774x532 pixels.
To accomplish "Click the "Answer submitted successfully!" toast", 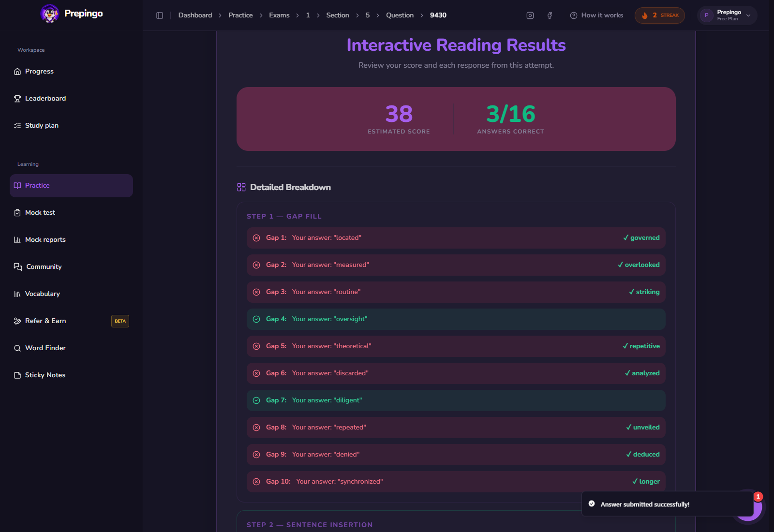I will pyautogui.click(x=667, y=504).
